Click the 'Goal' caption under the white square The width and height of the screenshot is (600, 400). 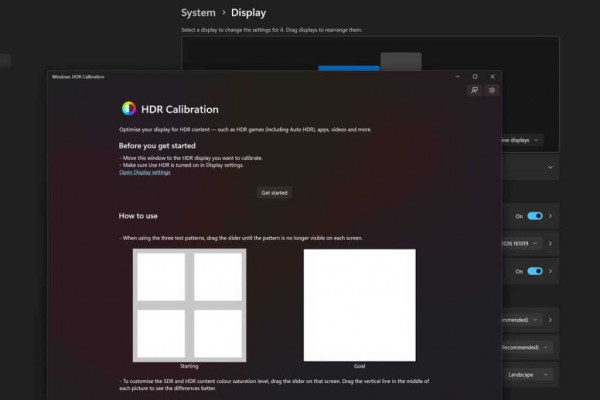click(359, 366)
